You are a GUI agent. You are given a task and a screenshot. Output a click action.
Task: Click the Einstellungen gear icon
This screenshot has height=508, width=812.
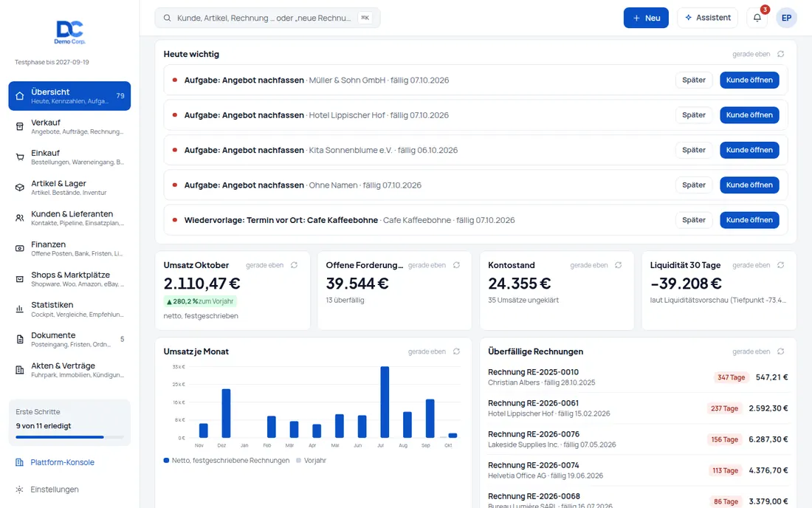click(x=19, y=490)
